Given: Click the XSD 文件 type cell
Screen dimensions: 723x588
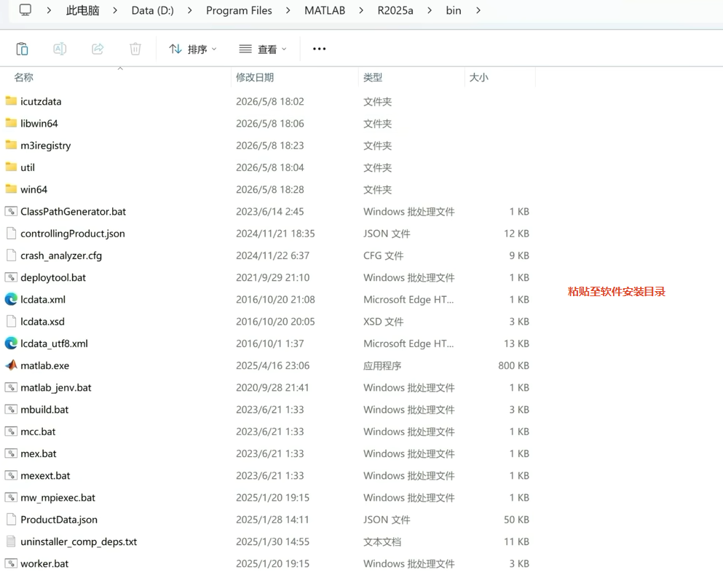Looking at the screenshot, I should pos(383,322).
